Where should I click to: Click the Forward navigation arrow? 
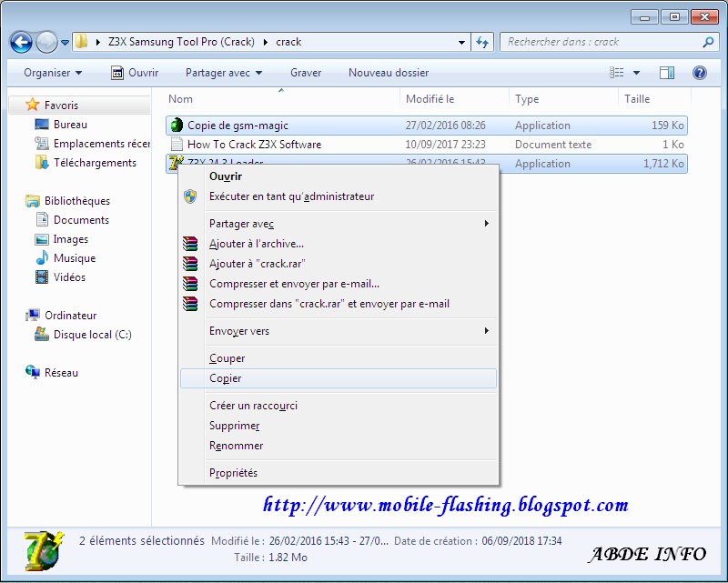47,42
